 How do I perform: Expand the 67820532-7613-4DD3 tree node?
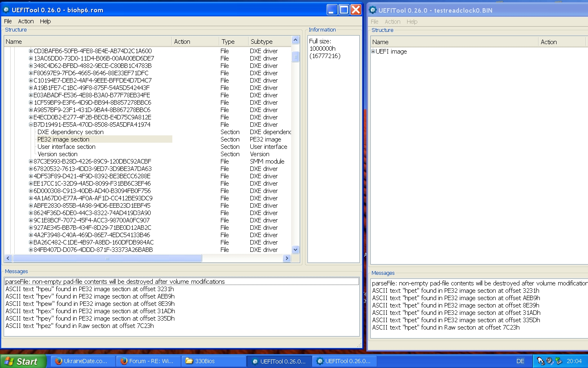tap(31, 169)
